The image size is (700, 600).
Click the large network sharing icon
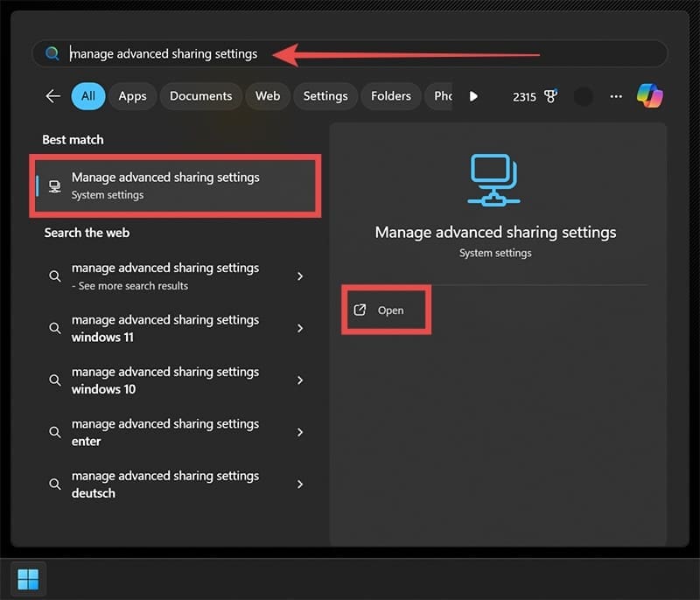click(494, 179)
